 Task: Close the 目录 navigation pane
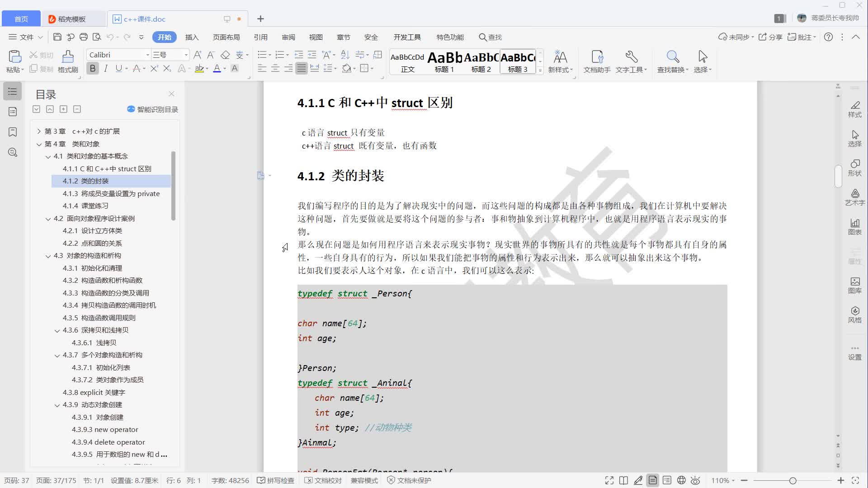[171, 94]
